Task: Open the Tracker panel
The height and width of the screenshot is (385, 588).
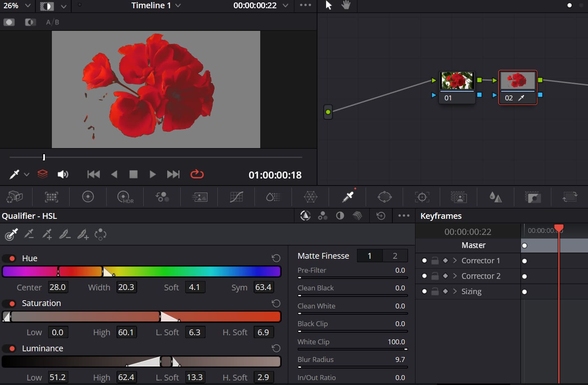Action: click(421, 197)
